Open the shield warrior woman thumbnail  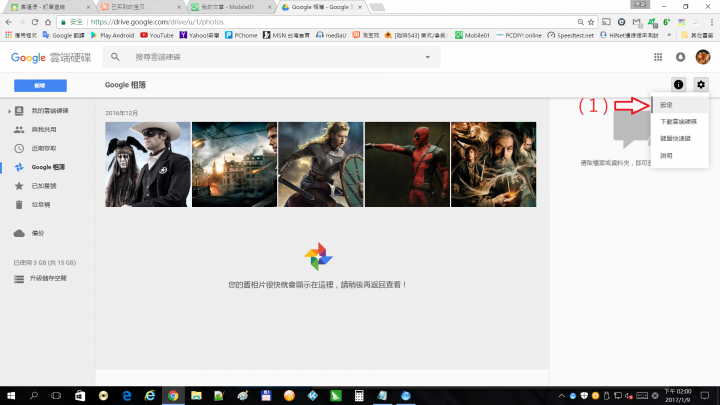[x=321, y=164]
